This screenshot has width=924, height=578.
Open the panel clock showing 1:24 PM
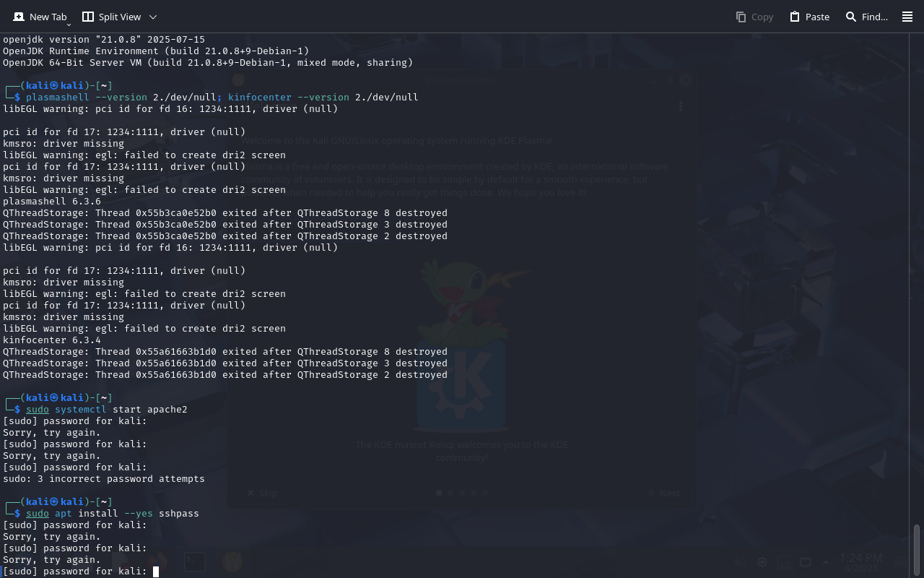861,562
